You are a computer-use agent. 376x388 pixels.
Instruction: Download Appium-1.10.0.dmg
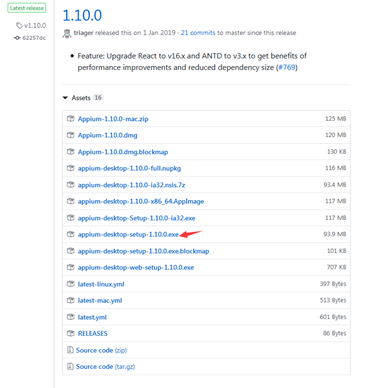107,135
